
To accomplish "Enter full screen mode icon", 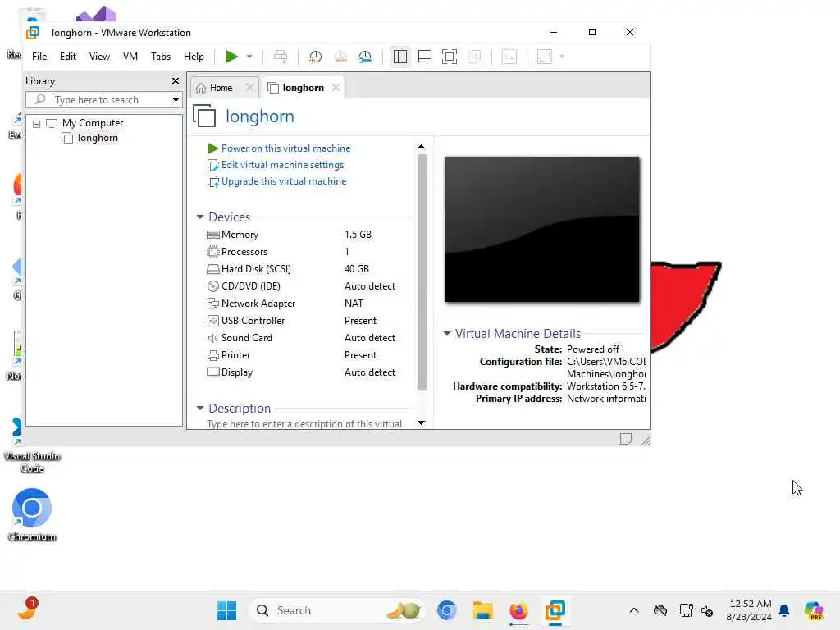I will (450, 57).
